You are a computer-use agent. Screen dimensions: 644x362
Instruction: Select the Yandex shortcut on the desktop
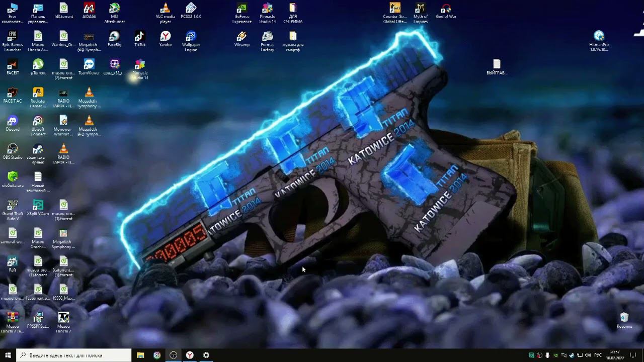[x=166, y=39]
